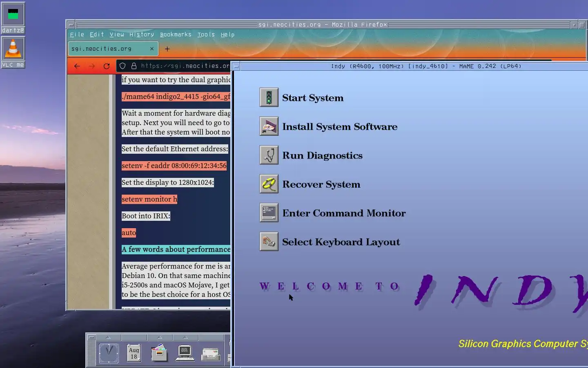
Task: Open the History menu in Firefox
Action: pyautogui.click(x=142, y=35)
